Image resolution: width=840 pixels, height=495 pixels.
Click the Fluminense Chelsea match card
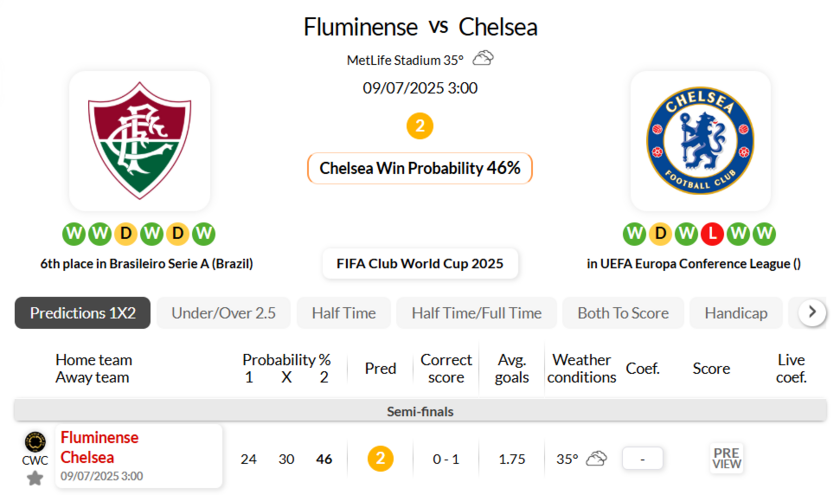tap(138, 456)
